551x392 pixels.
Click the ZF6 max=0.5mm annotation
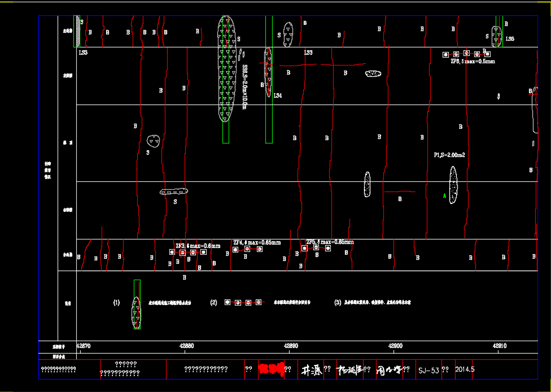coord(473,61)
